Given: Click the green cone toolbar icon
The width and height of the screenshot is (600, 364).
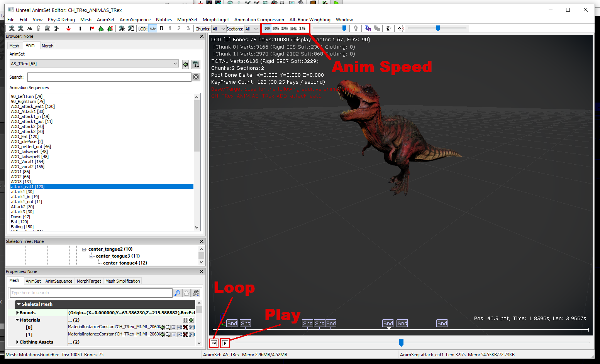Looking at the screenshot, I should click(101, 28).
